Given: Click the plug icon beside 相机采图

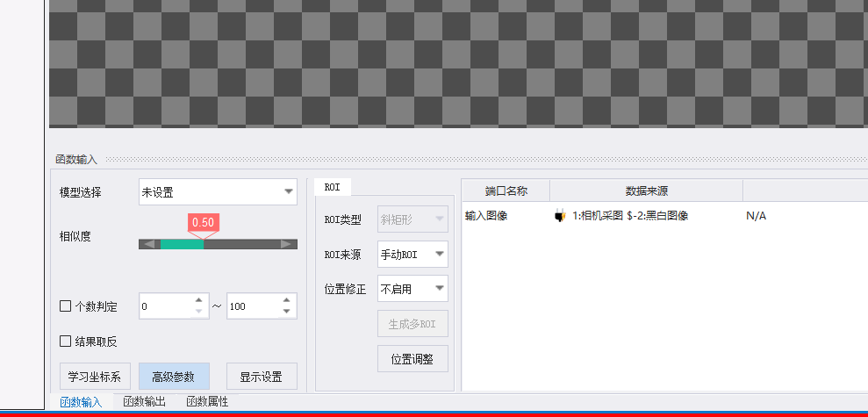Looking at the screenshot, I should [x=560, y=216].
